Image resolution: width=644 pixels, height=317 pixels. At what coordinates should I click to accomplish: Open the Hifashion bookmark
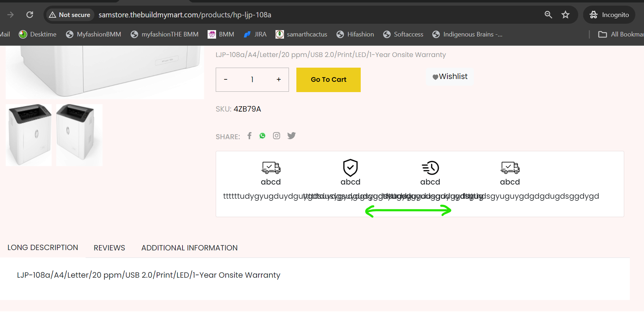[x=355, y=34]
